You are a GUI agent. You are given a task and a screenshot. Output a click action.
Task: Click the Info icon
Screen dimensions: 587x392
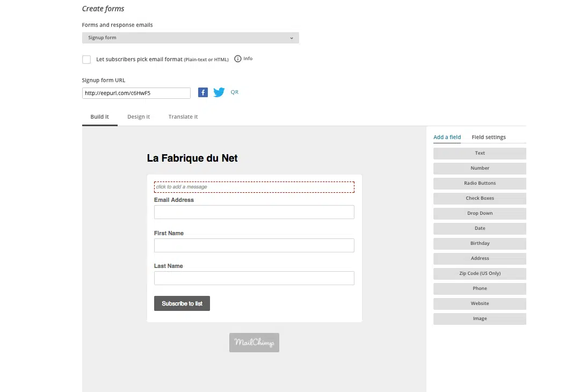[x=238, y=59]
